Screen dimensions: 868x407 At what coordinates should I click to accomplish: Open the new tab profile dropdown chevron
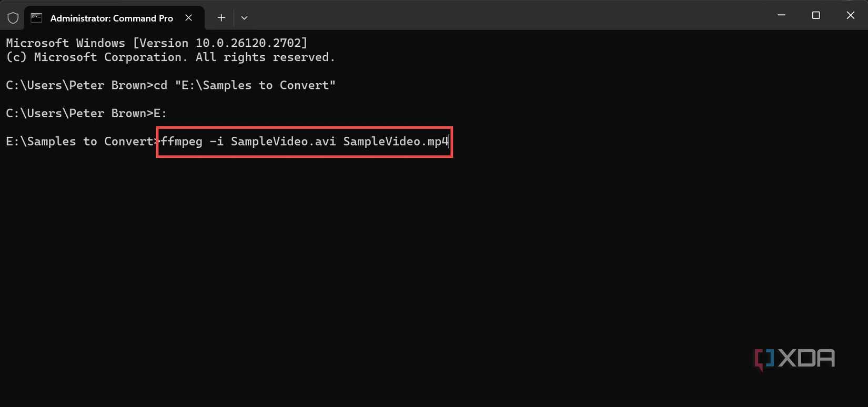tap(244, 18)
